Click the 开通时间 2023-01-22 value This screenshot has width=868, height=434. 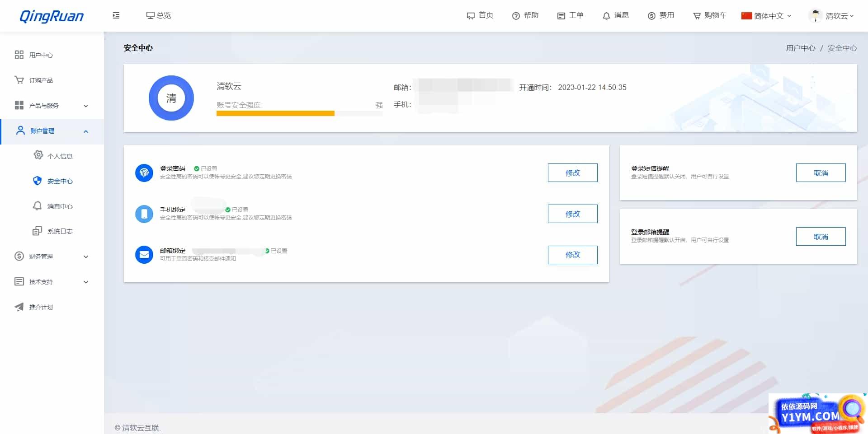(592, 87)
